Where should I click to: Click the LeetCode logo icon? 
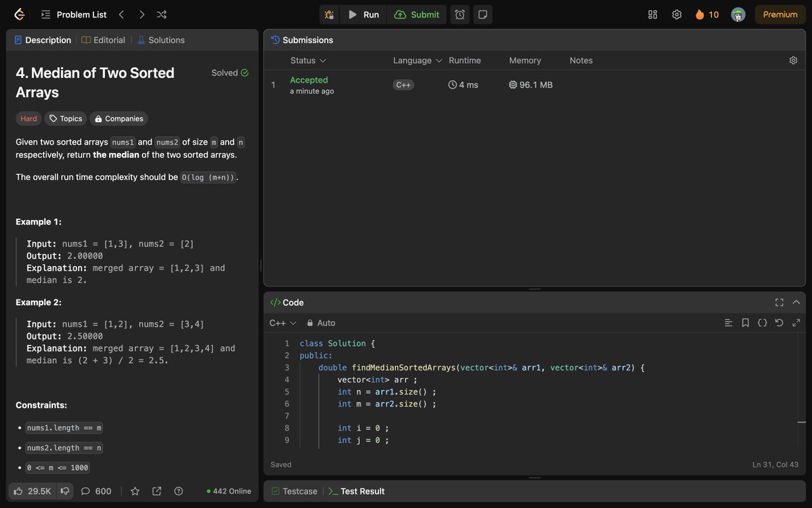tap(19, 14)
